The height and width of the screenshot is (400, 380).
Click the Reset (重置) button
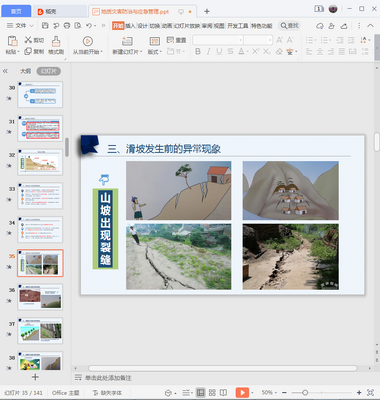[177, 40]
